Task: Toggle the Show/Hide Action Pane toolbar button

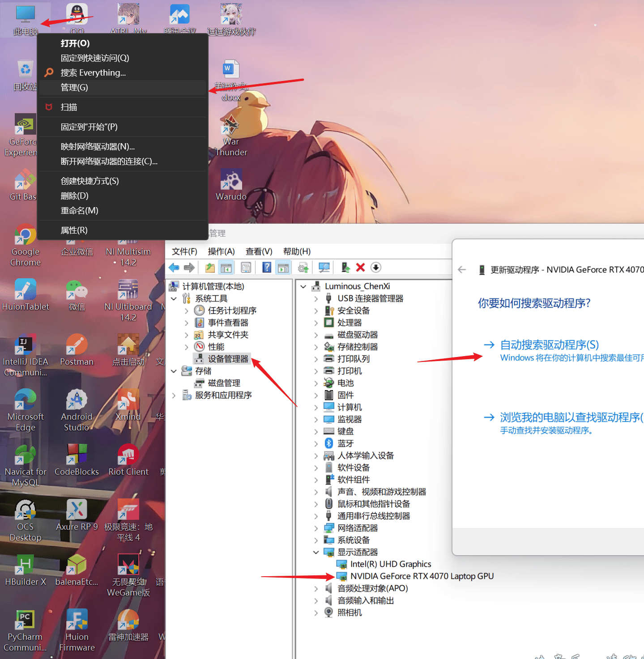Action: pos(283,268)
